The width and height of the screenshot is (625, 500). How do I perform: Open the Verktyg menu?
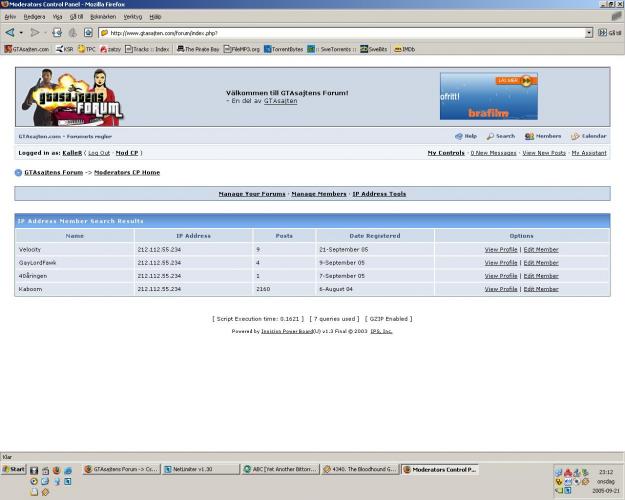point(132,17)
